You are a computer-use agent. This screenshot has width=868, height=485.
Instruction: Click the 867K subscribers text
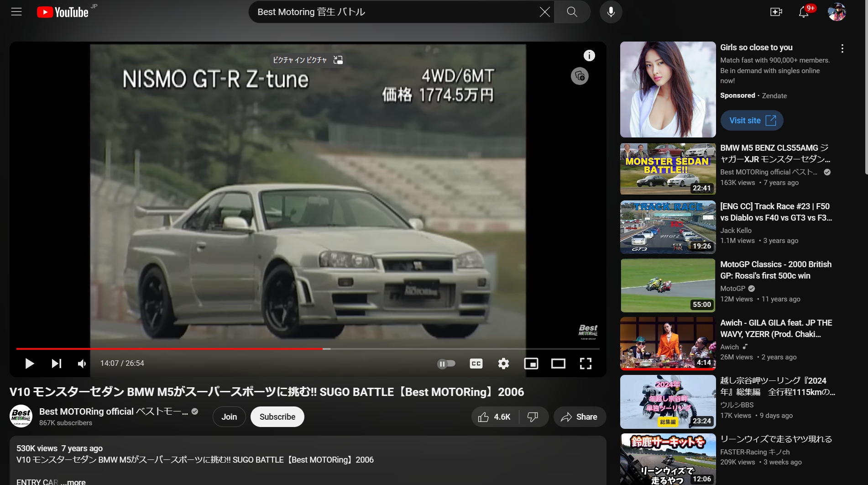pyautogui.click(x=66, y=423)
